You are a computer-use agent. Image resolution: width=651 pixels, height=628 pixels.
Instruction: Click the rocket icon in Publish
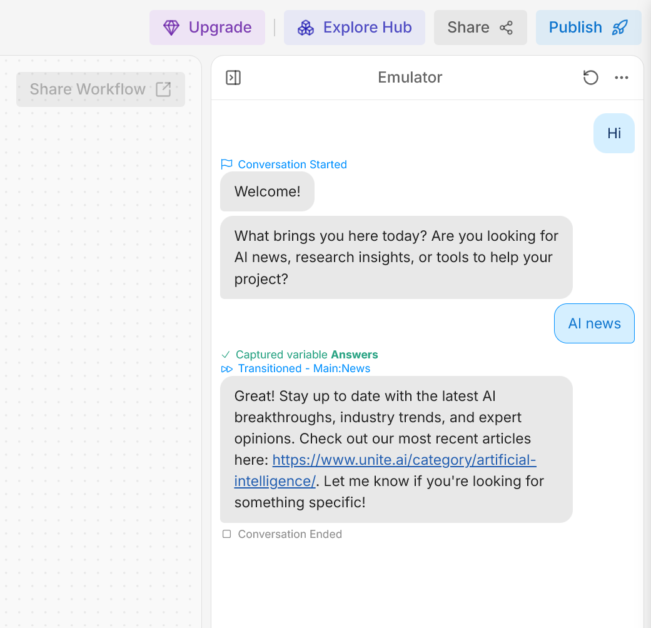coord(620,28)
